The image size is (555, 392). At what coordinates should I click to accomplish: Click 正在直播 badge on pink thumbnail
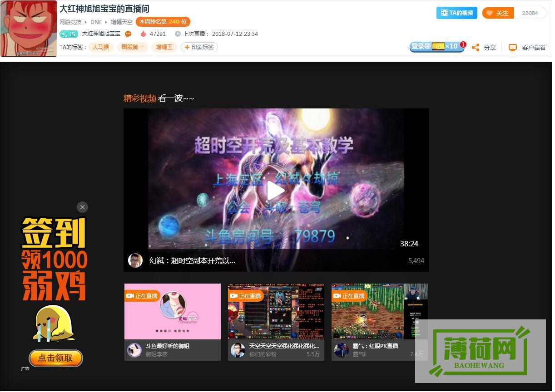click(x=142, y=296)
